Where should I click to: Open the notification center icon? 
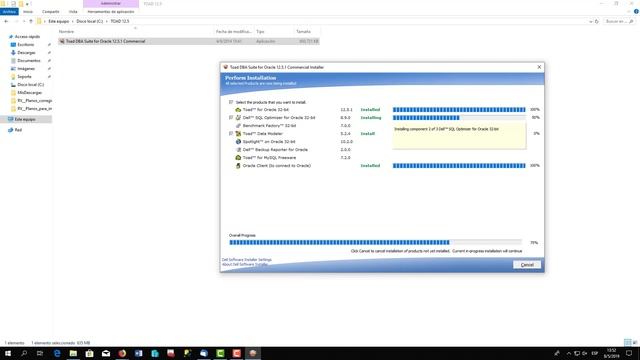(x=629, y=353)
